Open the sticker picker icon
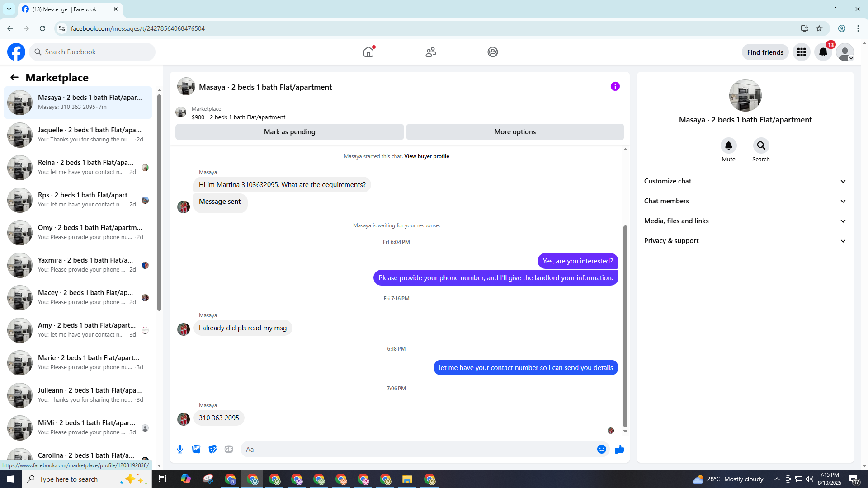Screen dimensions: 868x488 (x=212, y=449)
